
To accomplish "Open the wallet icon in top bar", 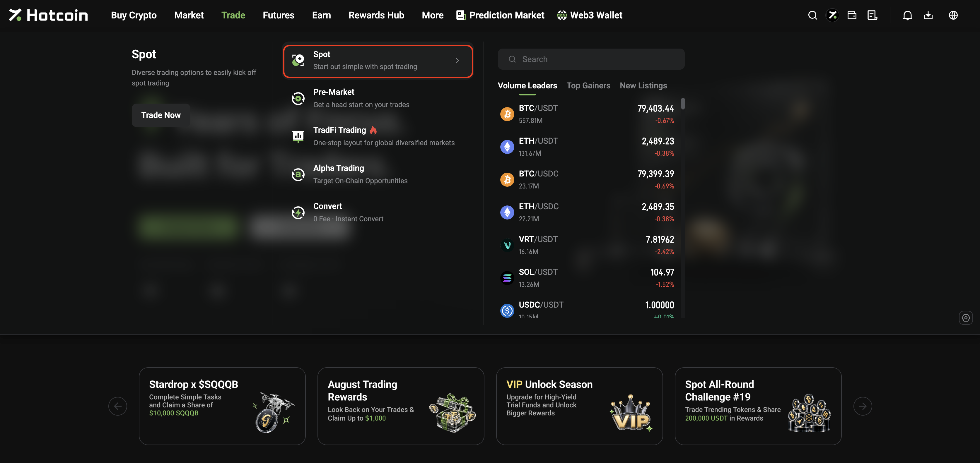I will click(x=852, y=15).
